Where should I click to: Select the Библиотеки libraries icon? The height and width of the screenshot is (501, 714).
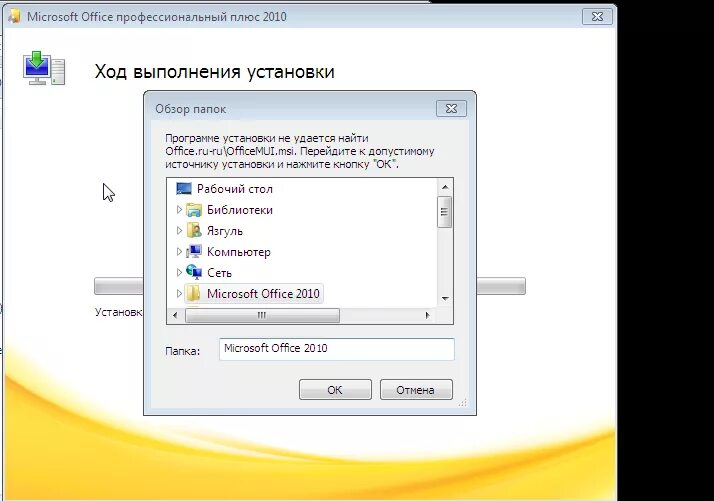[x=194, y=210]
